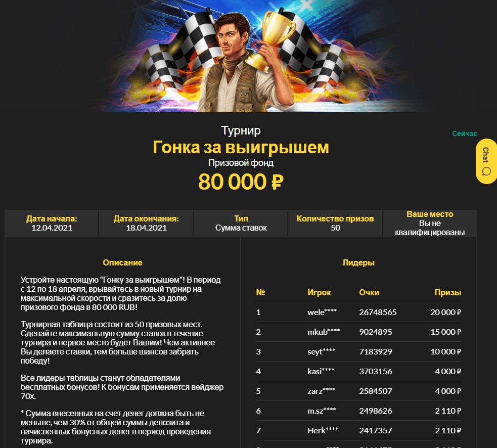Click the Призы column header

(x=447, y=292)
